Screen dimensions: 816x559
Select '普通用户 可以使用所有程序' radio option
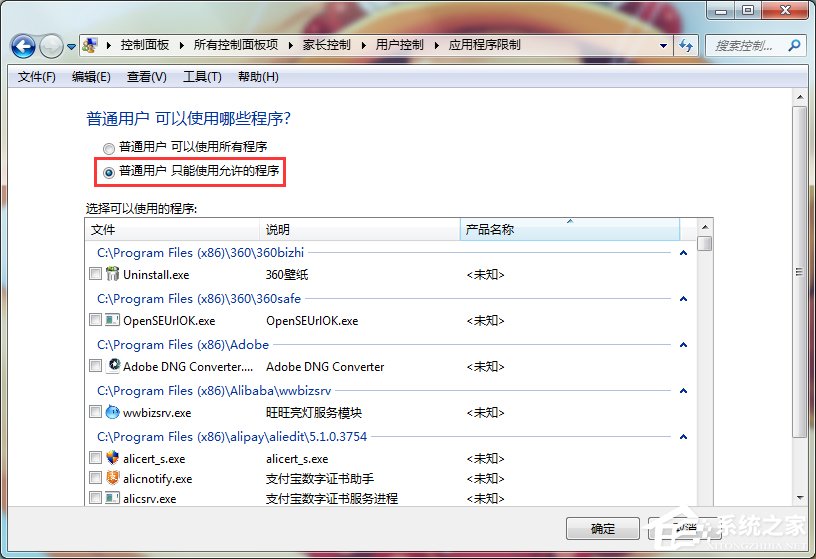[x=109, y=148]
